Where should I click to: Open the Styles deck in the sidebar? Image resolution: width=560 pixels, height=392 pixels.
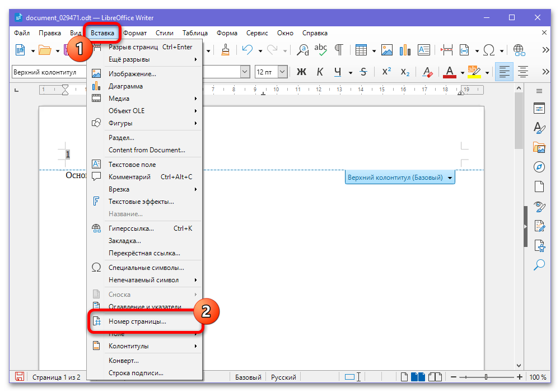point(539,128)
